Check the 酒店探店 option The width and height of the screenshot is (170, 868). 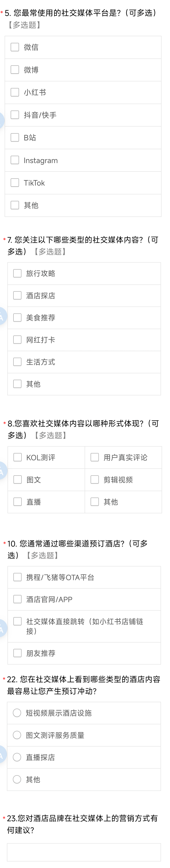pos(17,296)
